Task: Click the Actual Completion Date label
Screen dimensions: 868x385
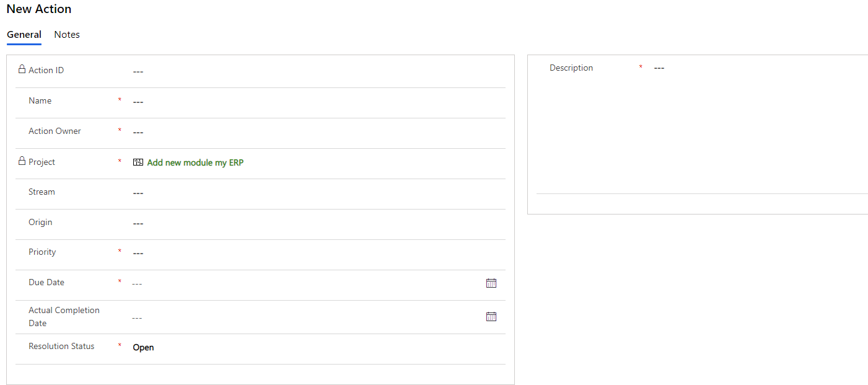Action: coord(64,316)
